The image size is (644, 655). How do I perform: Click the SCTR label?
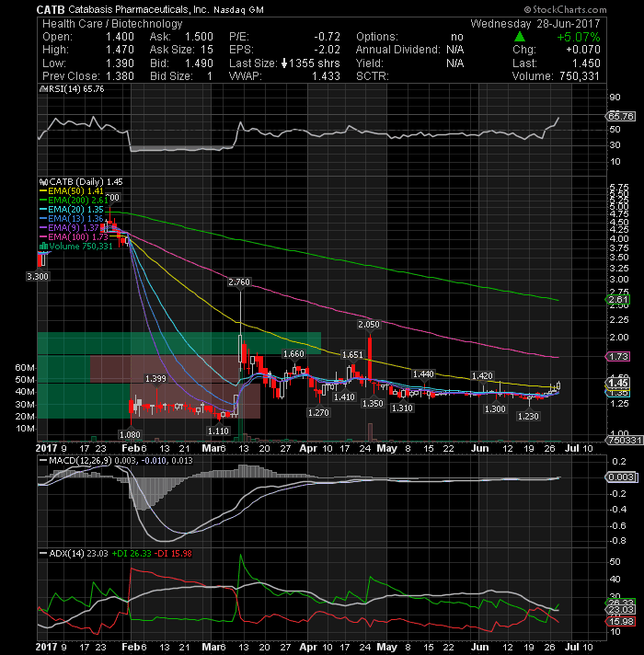(x=372, y=76)
